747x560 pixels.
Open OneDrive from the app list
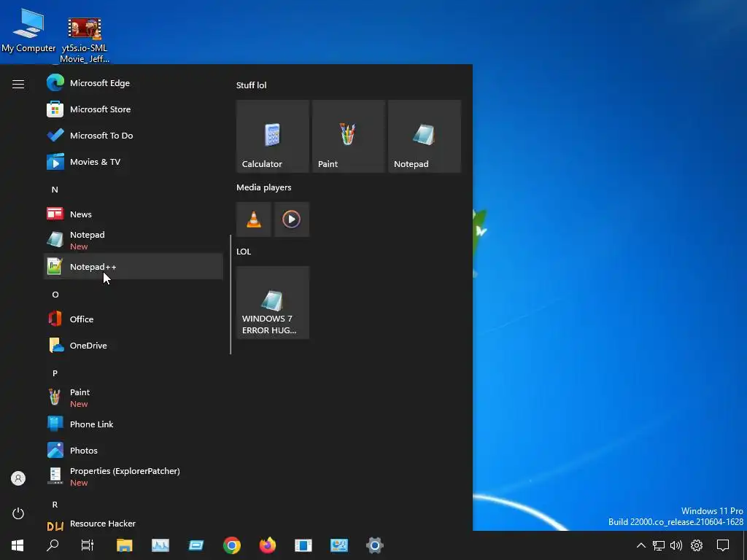coord(133,345)
